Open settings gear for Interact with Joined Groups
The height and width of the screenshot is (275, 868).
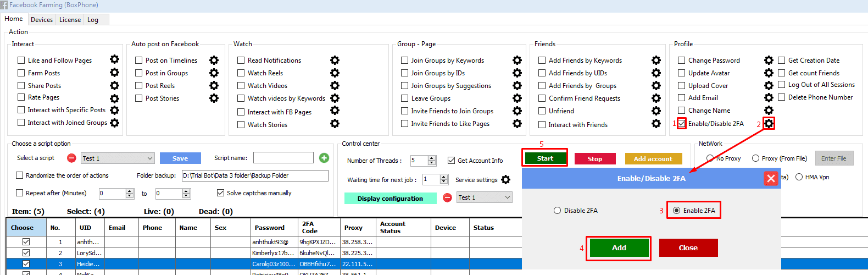pos(114,123)
